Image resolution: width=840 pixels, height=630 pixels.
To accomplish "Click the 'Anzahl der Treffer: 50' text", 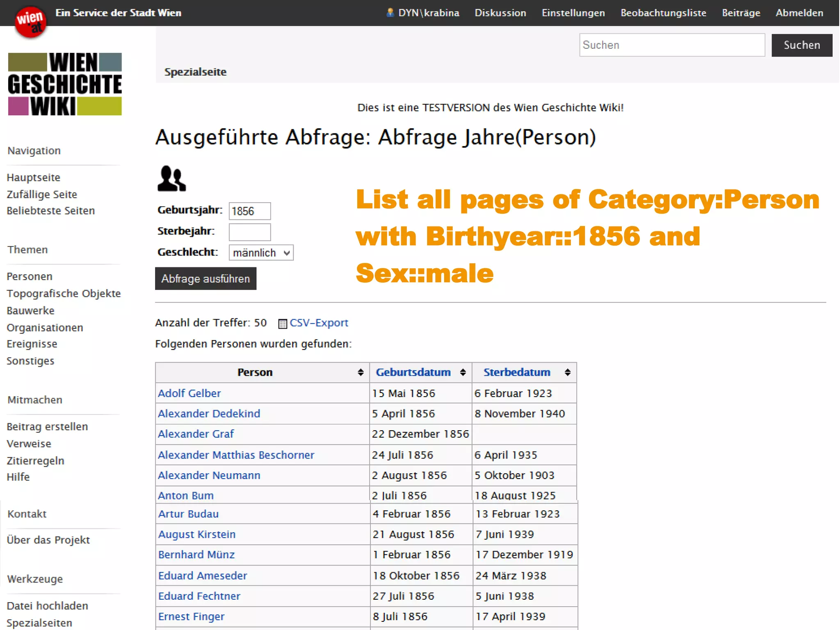I will (211, 323).
